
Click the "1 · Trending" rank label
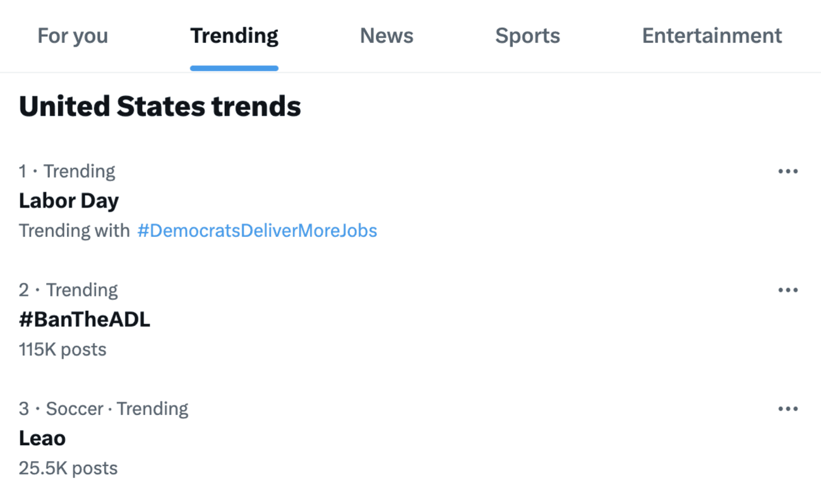tap(67, 171)
